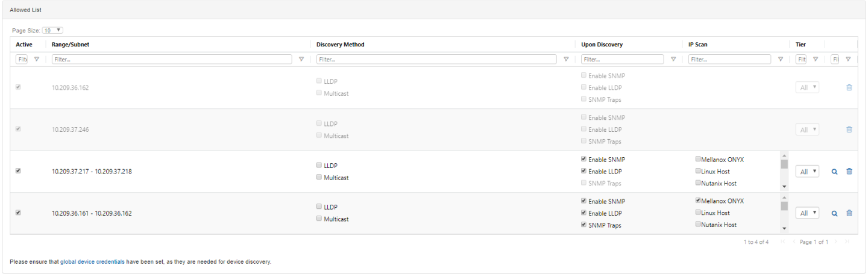Screen dimensions: 868x274
Task: Uncheck SNMP Traps for 10.209.36.161 range
Action: 583,225
